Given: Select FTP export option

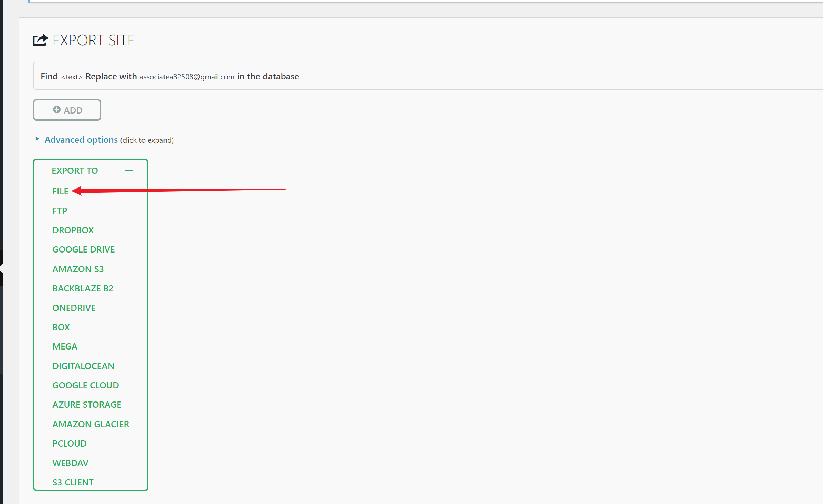Looking at the screenshot, I should [x=60, y=211].
